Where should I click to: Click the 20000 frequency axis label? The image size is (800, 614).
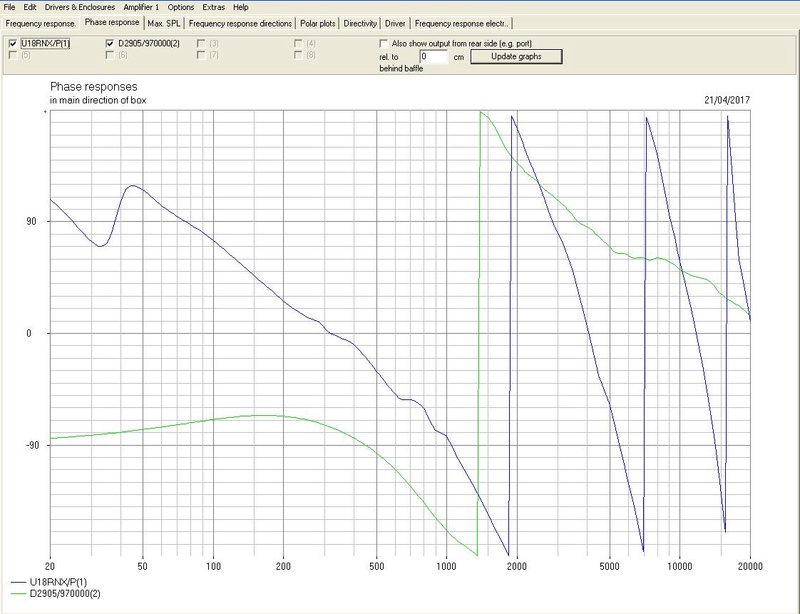click(751, 566)
